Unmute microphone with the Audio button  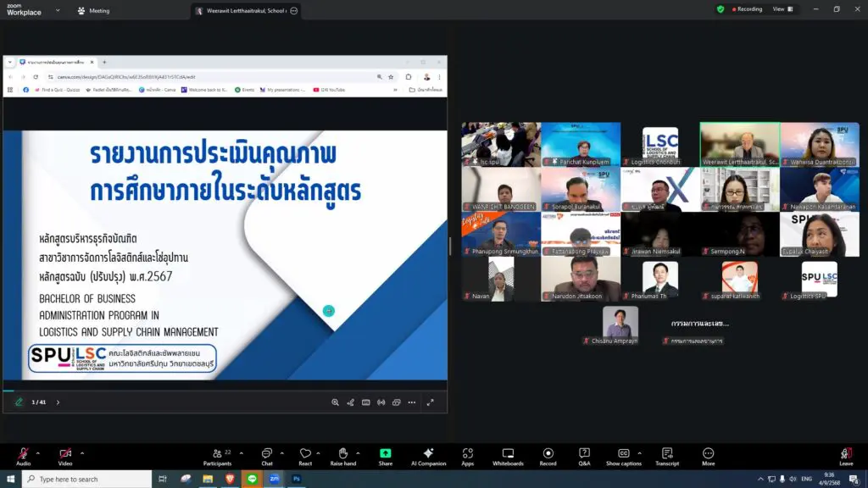pos(23,455)
